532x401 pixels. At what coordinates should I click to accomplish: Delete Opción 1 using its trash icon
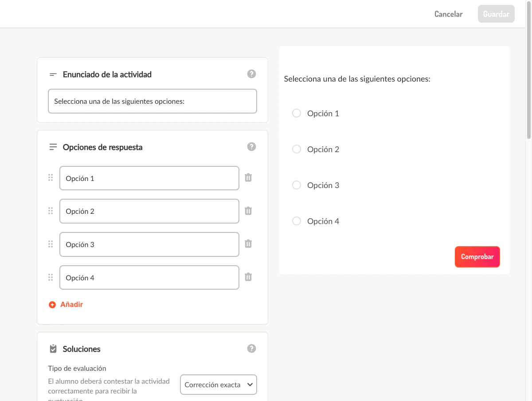click(248, 177)
